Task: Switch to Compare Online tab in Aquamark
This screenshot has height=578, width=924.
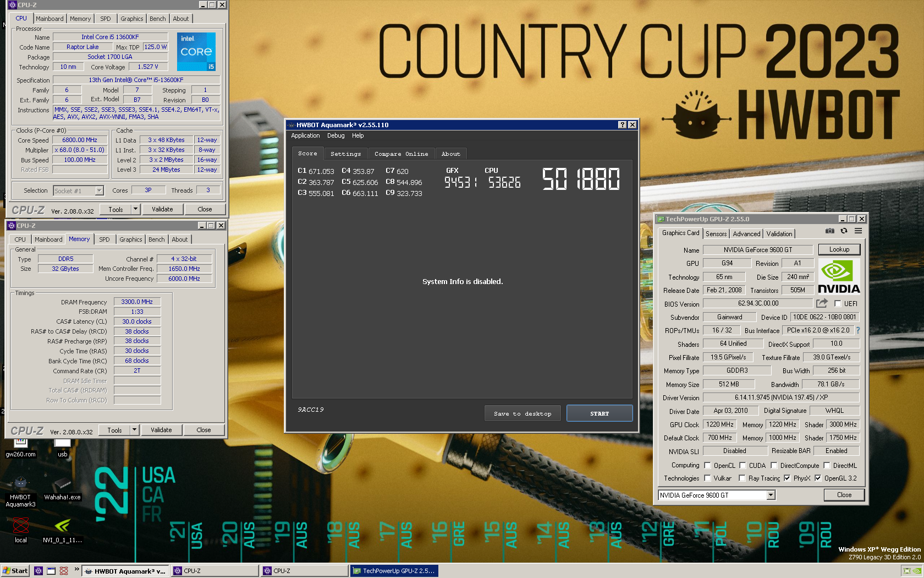Action: tap(401, 154)
